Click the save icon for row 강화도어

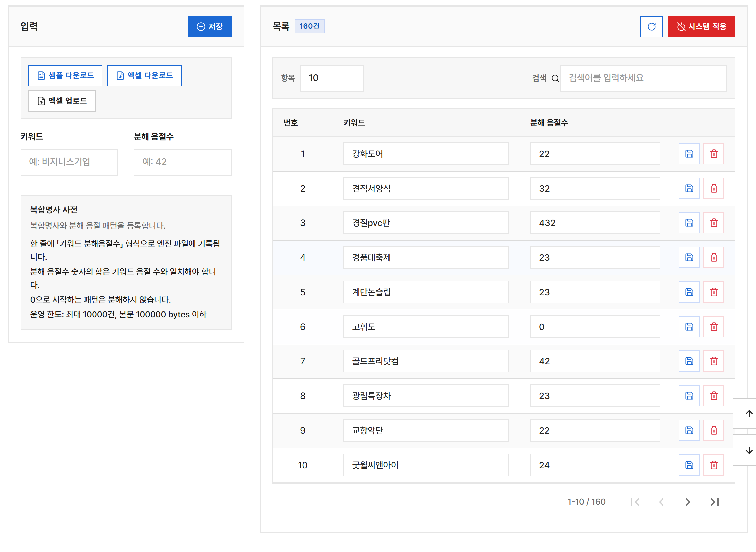689,154
